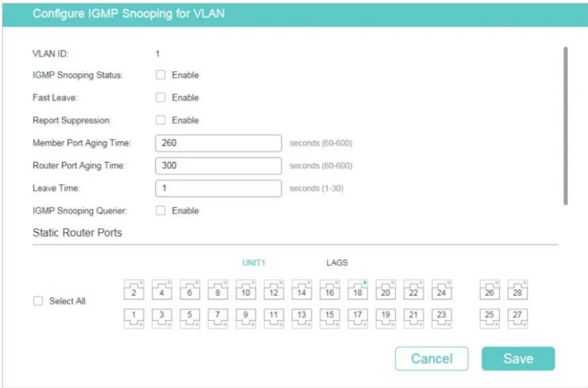Click the dialog's vertical scrollbar
The height and width of the screenshot is (388, 588).
(x=565, y=126)
